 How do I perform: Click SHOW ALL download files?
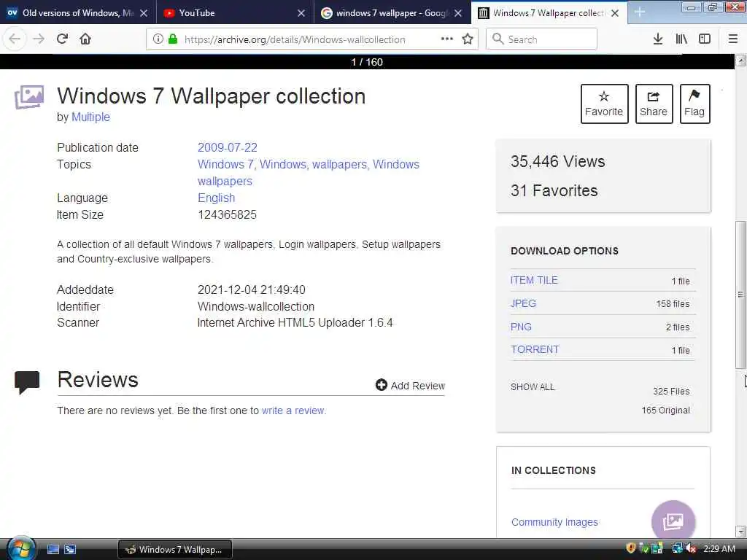tap(532, 387)
